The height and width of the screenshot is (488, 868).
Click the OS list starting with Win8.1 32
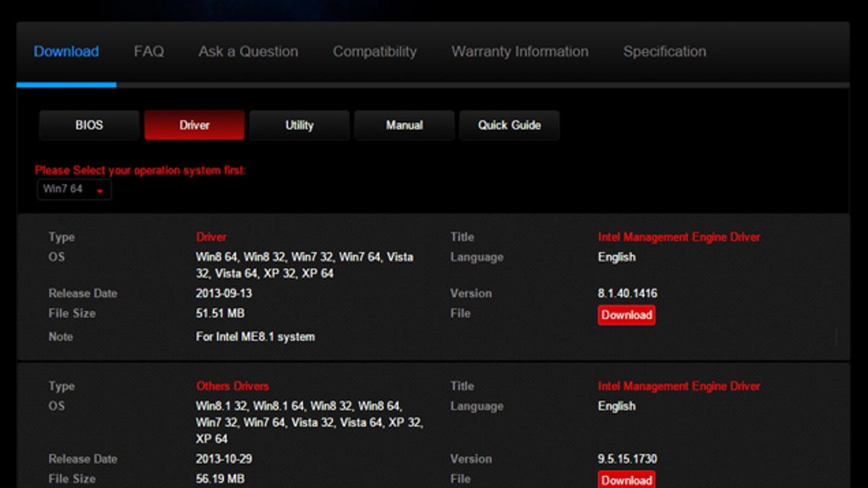point(310,422)
